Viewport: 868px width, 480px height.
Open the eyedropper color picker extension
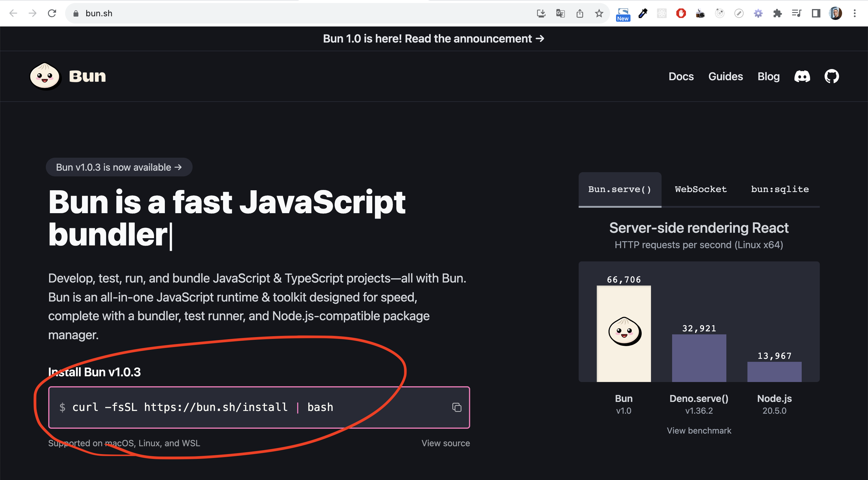(643, 14)
